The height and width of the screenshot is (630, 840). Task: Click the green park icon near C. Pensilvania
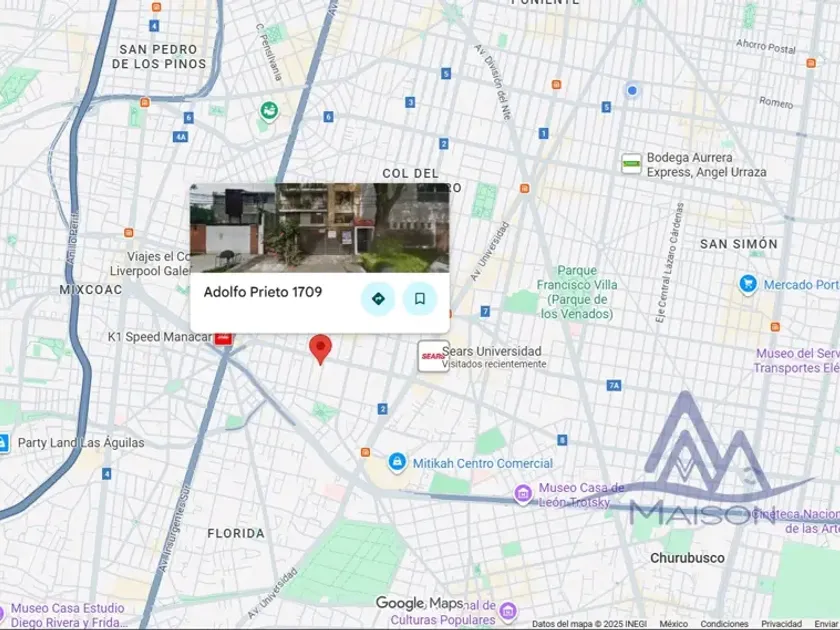[269, 111]
